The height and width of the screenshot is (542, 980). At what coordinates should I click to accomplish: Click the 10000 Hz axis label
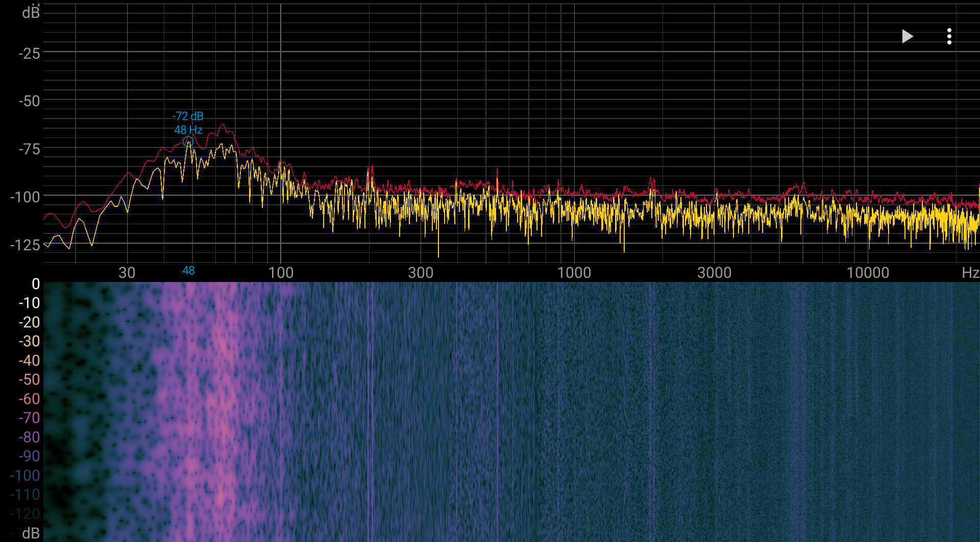[868, 272]
